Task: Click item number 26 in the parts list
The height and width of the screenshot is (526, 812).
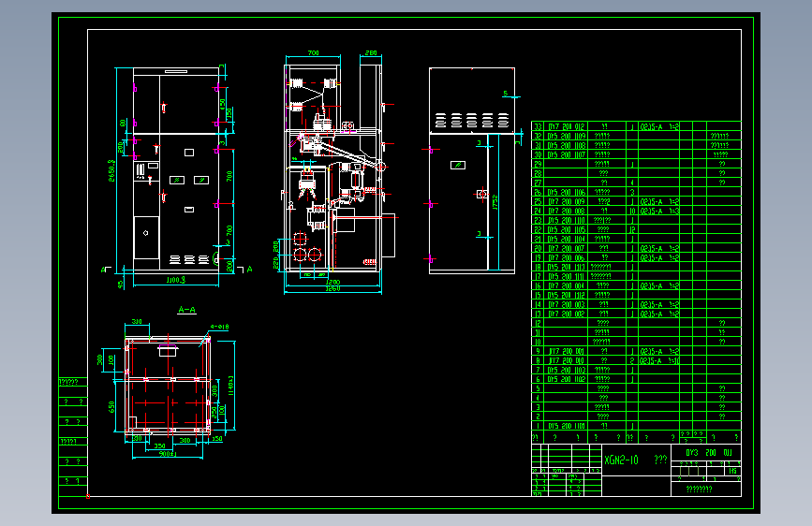Action: point(538,192)
